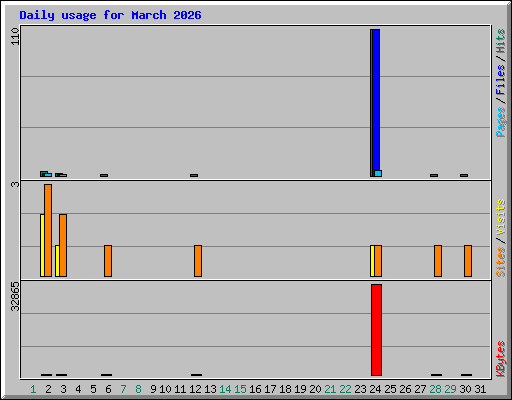Viewport: 512px width, 400px height.
Task: Click the yellow Visits bar on day 2
Action: point(42,245)
